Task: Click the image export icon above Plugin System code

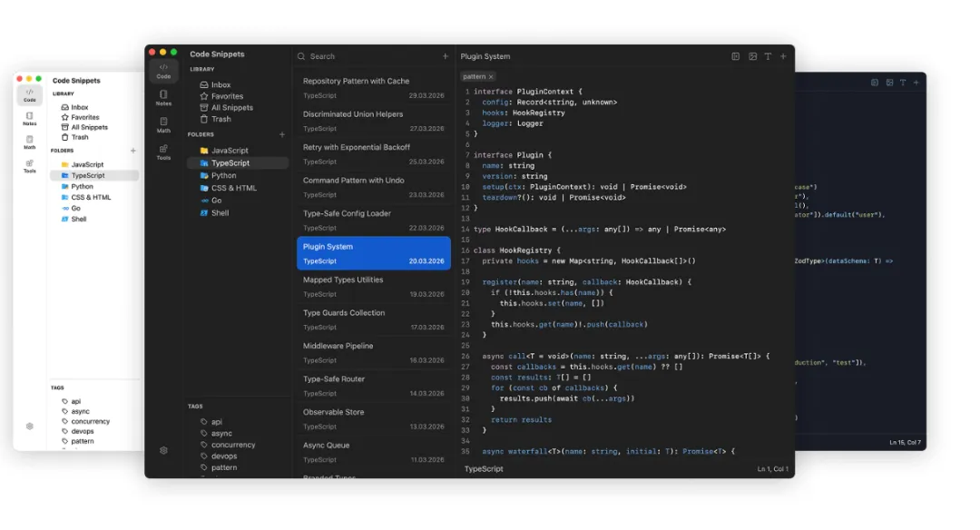Action: (752, 56)
